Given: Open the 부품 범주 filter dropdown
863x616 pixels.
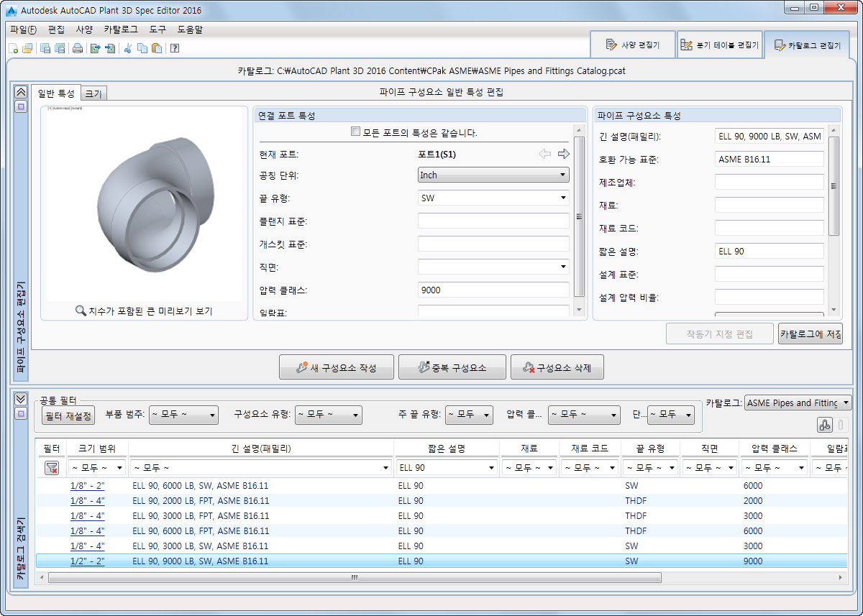Looking at the screenshot, I should (183, 415).
